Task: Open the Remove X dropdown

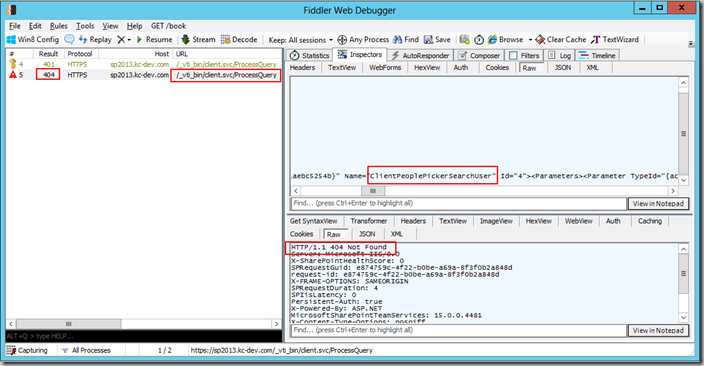Action: tap(124, 40)
